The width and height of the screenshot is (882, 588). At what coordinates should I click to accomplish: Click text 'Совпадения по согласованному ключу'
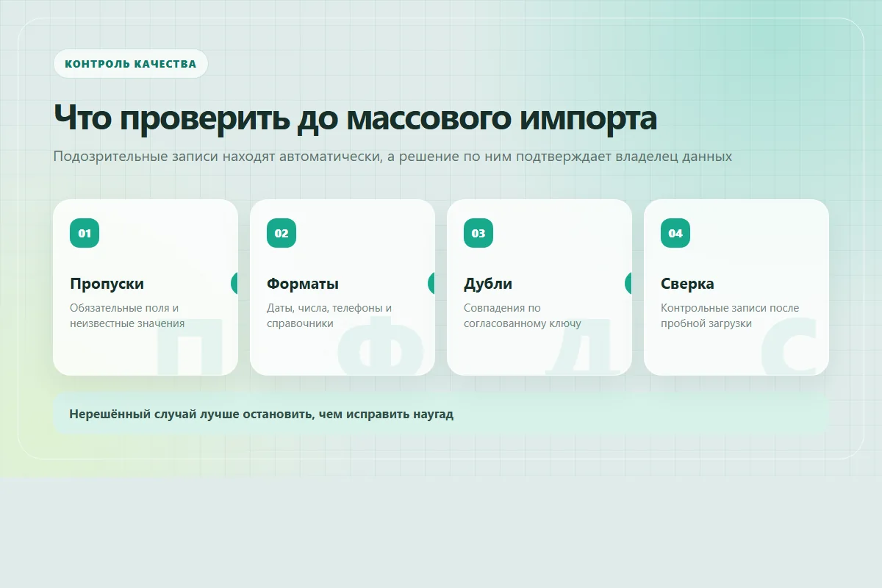click(x=523, y=315)
